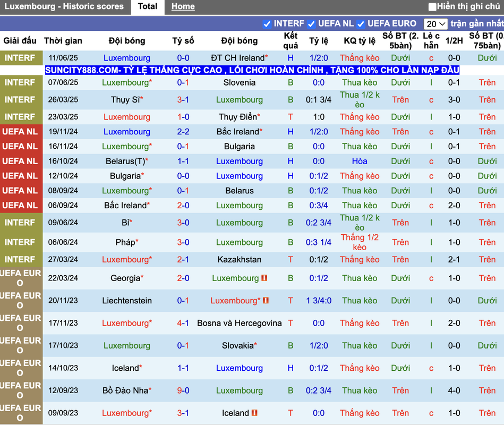504x425 pixels.
Task: Click Thắng 1/2 kèo in Pháp row
Action: tap(360, 242)
